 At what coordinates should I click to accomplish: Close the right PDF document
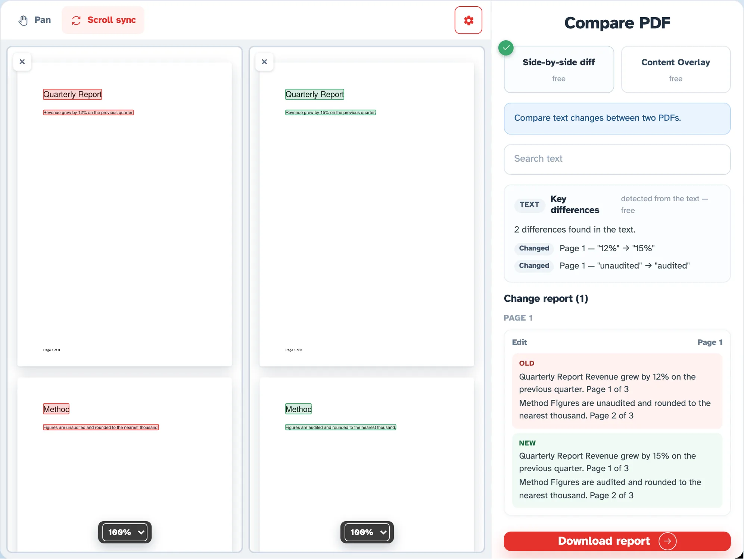tap(264, 62)
